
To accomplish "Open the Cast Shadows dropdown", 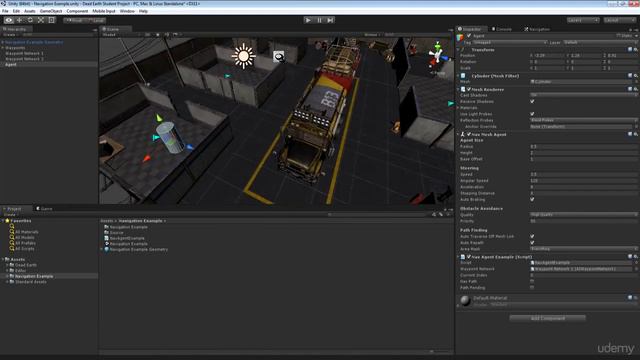I will tap(584, 95).
